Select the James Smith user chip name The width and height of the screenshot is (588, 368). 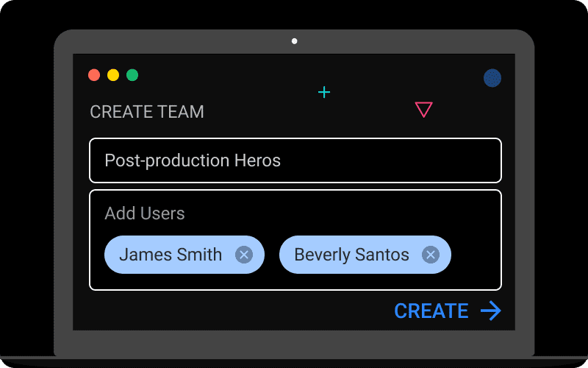[171, 255]
